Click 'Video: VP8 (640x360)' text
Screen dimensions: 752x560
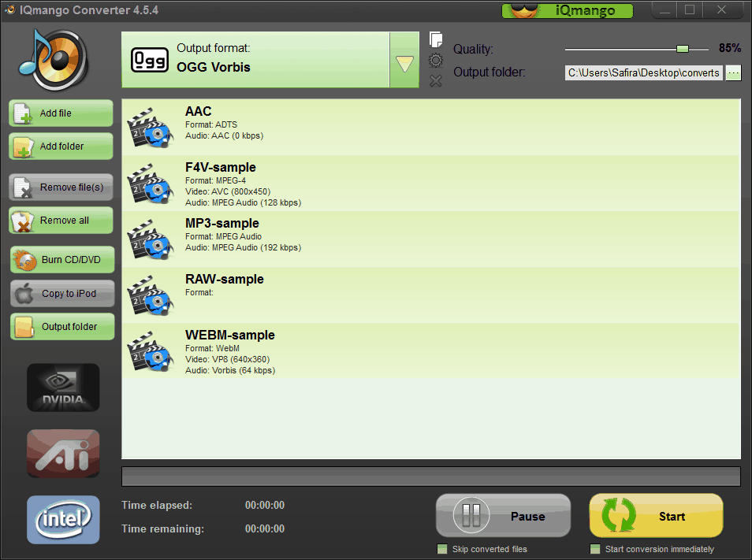(x=227, y=360)
